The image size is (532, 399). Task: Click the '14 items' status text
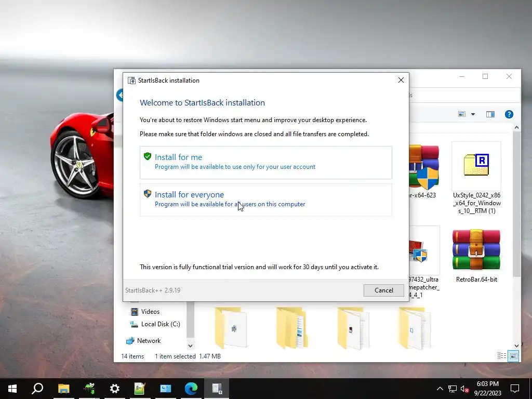(132, 356)
